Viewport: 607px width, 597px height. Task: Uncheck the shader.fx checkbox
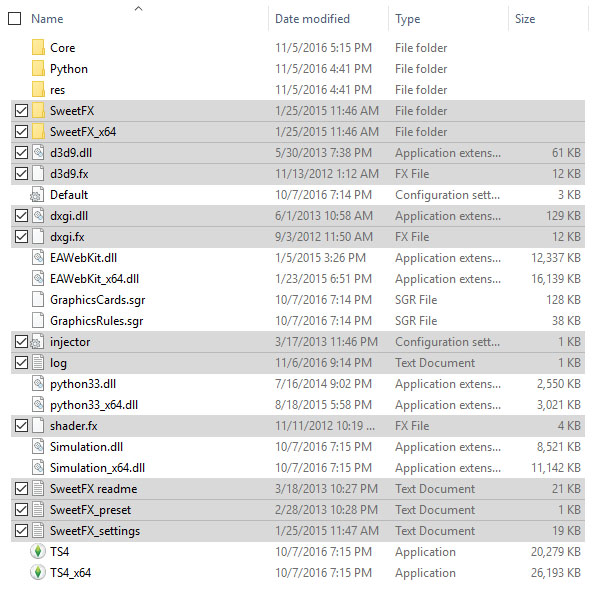click(21, 426)
